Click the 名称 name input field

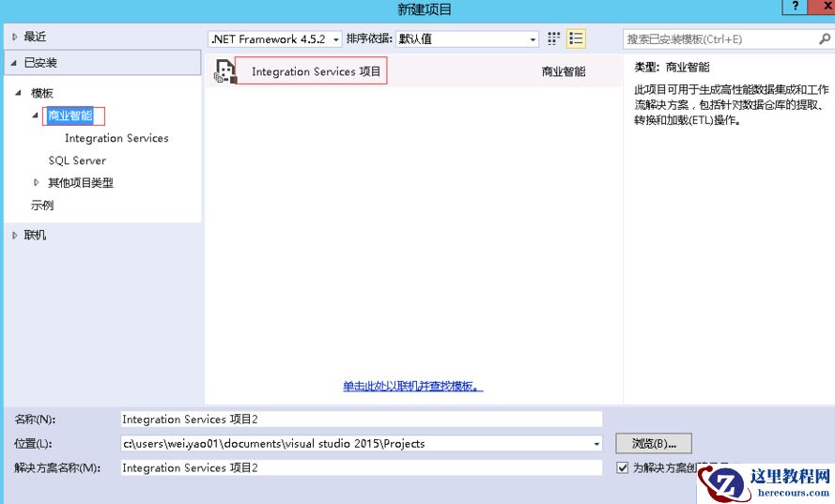point(362,420)
